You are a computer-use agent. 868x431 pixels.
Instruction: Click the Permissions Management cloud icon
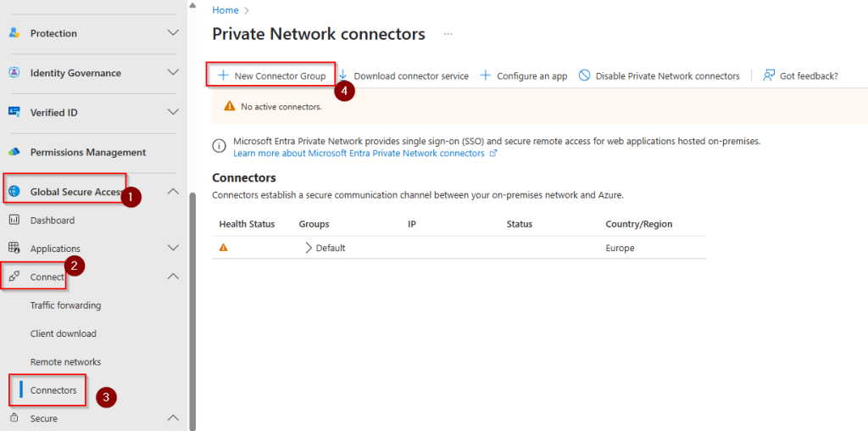tap(14, 152)
